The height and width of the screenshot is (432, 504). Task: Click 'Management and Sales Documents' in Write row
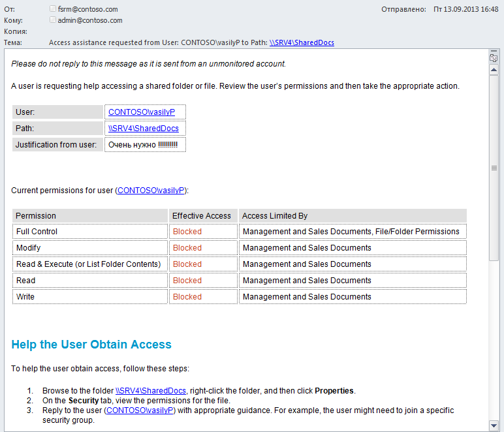[307, 296]
